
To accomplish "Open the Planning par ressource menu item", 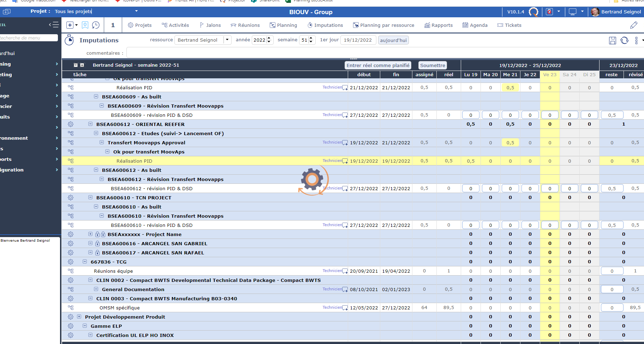I will click(x=383, y=25).
